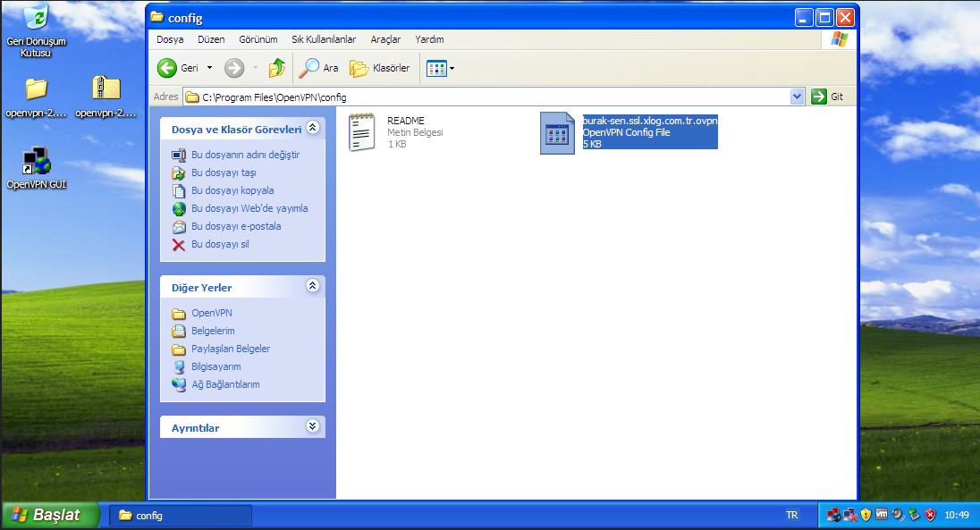
Task: Click the publish to Web globe icon
Action: [x=179, y=209]
